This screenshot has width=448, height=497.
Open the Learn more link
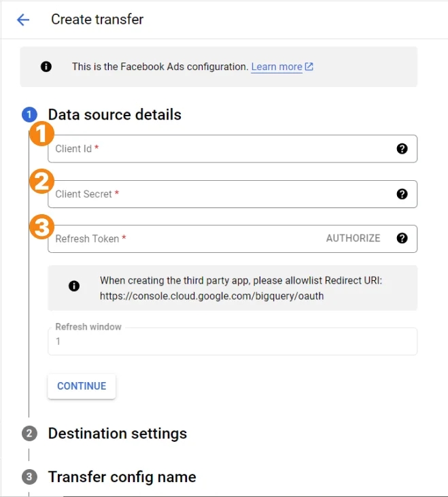277,67
